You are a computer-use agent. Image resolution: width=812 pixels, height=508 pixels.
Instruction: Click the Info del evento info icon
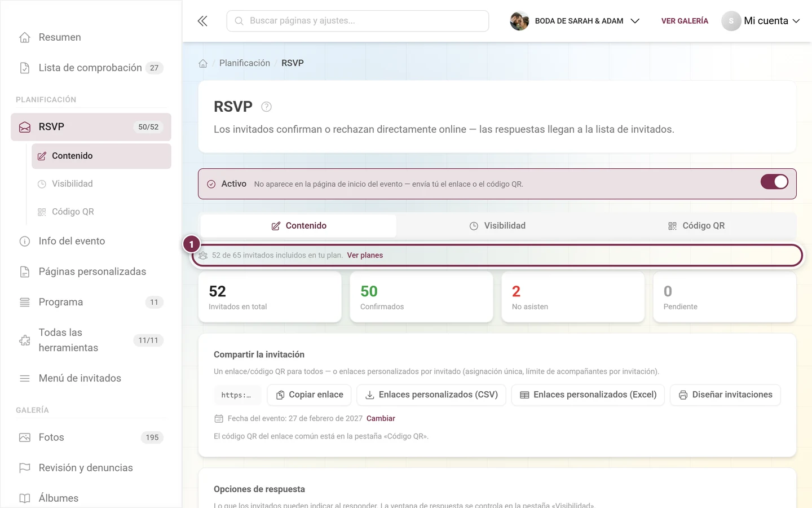point(25,241)
